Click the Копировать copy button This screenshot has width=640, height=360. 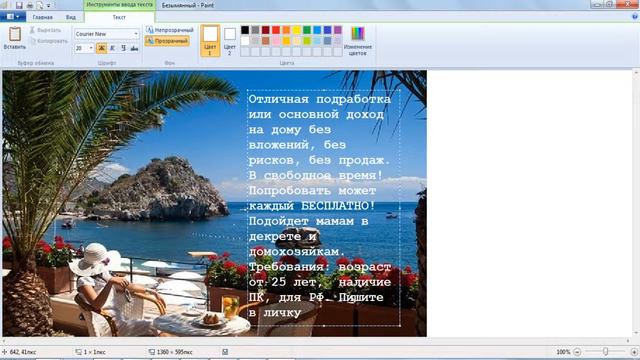pos(49,41)
